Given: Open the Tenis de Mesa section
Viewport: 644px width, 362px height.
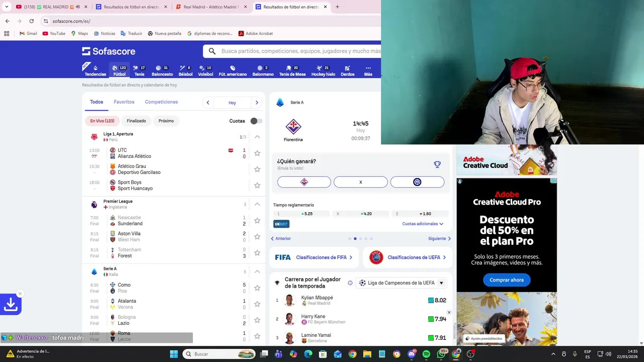Looking at the screenshot, I should 292,70.
